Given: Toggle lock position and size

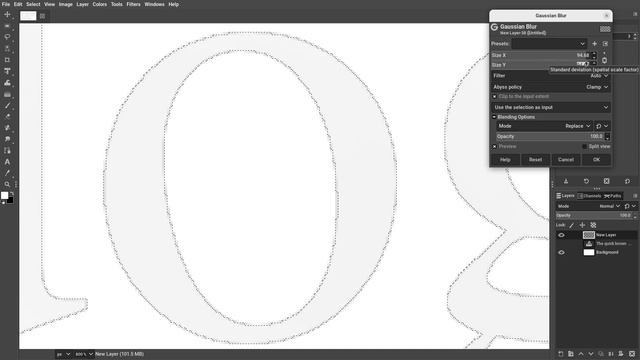Looking at the screenshot, I should [582, 225].
